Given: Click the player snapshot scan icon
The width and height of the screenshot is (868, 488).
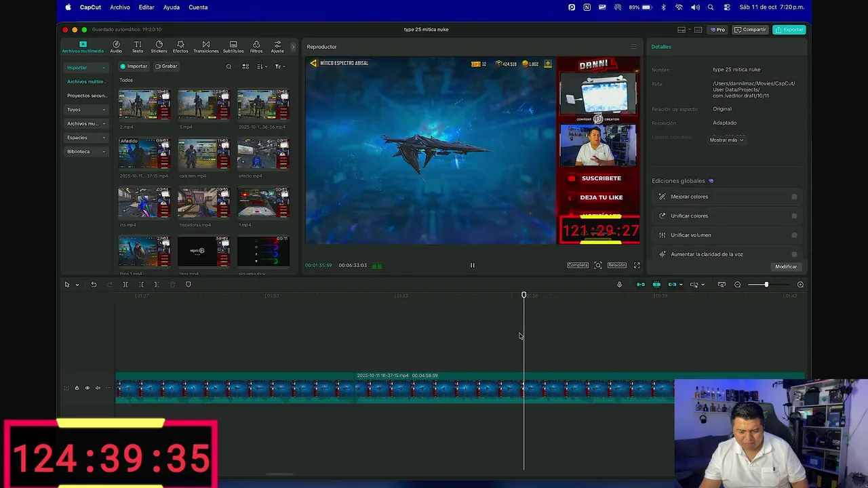Looking at the screenshot, I should [x=598, y=265].
